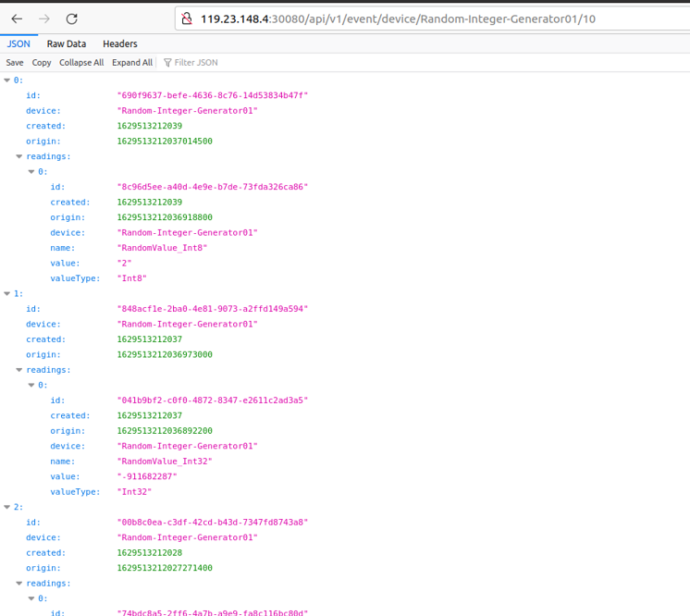Click the device key of item 0
Viewport: 690px width, 616px height.
pyautogui.click(x=43, y=110)
